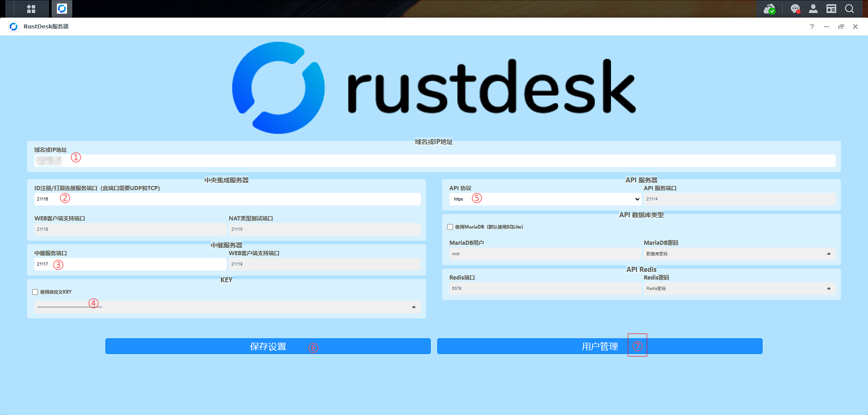Click the help question mark icon
The height and width of the screenshot is (415, 868).
pos(812,27)
